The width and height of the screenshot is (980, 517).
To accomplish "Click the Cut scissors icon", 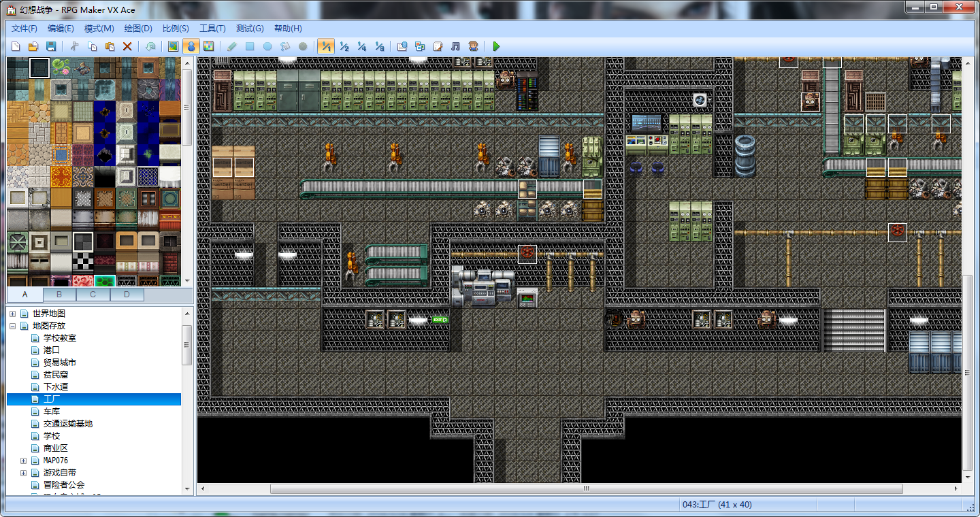I will point(75,46).
